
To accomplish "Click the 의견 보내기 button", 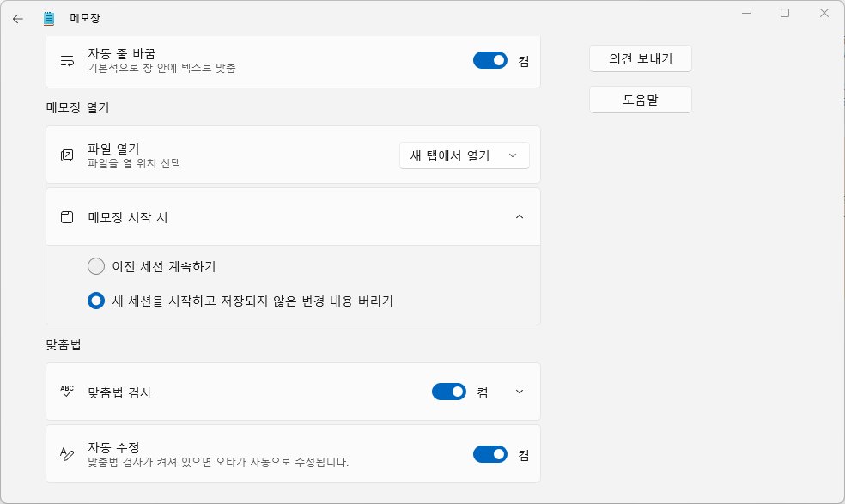I will (x=641, y=58).
